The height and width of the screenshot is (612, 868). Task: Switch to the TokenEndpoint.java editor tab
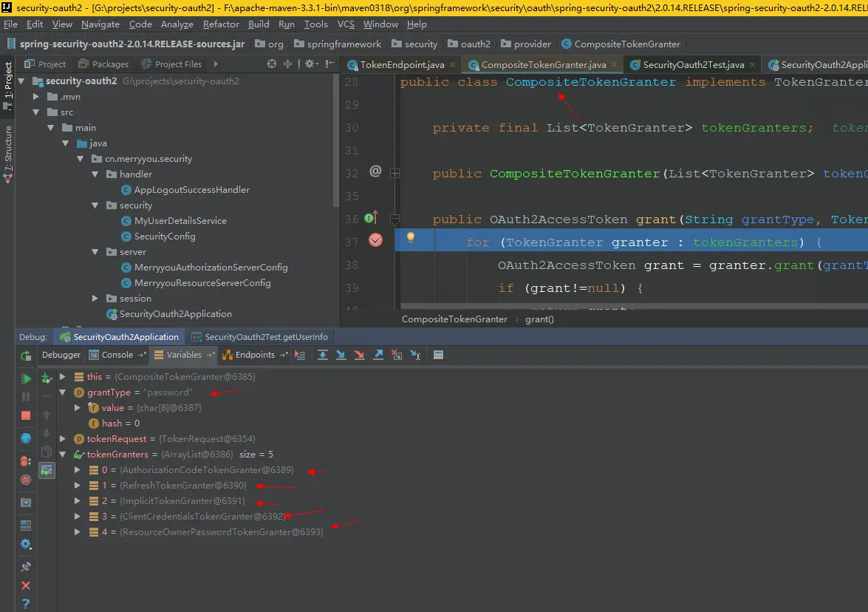401,65
